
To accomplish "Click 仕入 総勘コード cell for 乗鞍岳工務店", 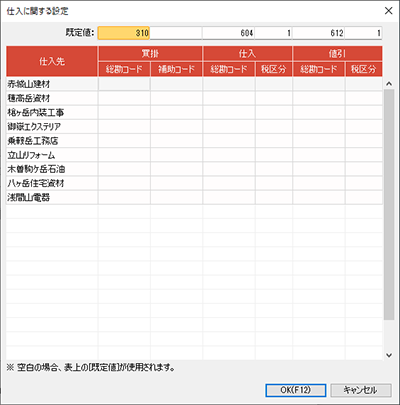I will point(229,141).
